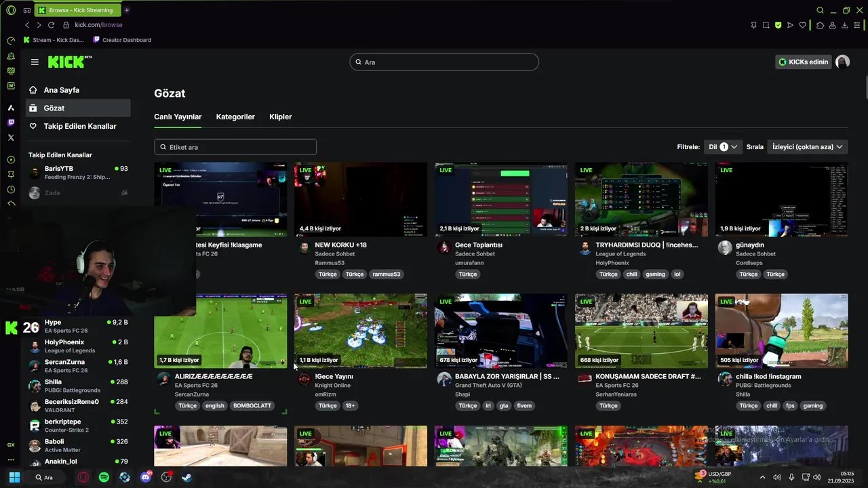Open the X (Twitter) panel in Opera sidebar
The height and width of the screenshot is (488, 868).
click(x=11, y=138)
